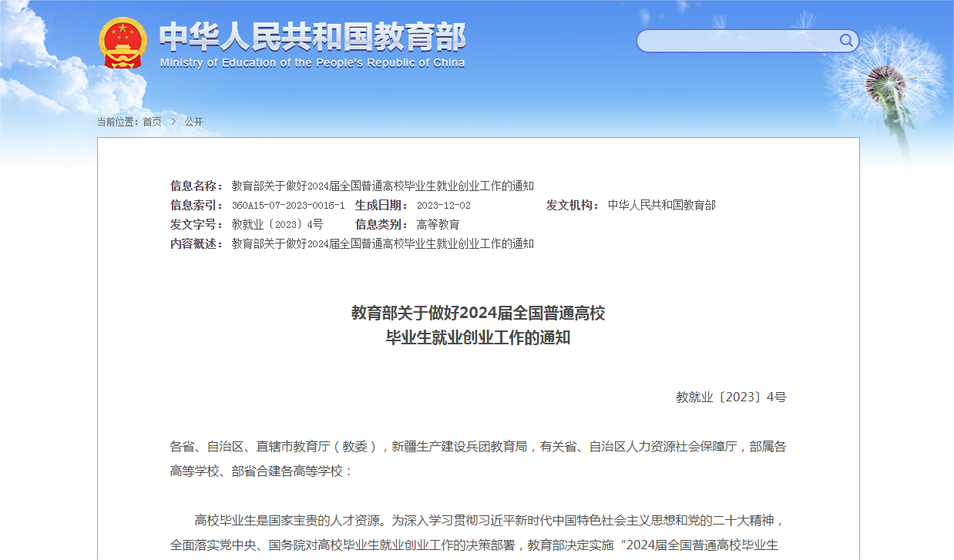Click the 发文字号 value 教就业〔2023〕4号
The height and width of the screenshot is (560, 954).
click(277, 224)
